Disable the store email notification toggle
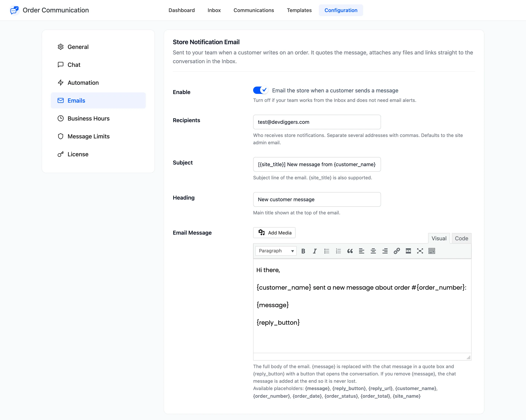 (261, 90)
